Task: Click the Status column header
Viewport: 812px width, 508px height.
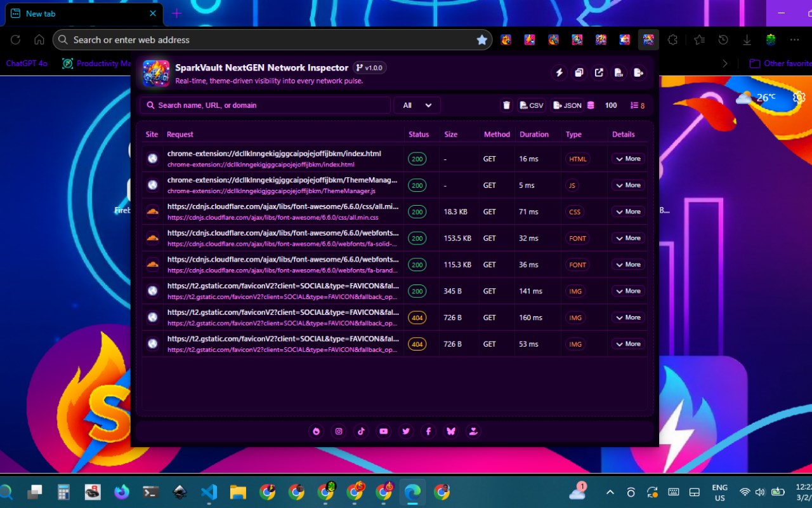Action: pos(419,135)
